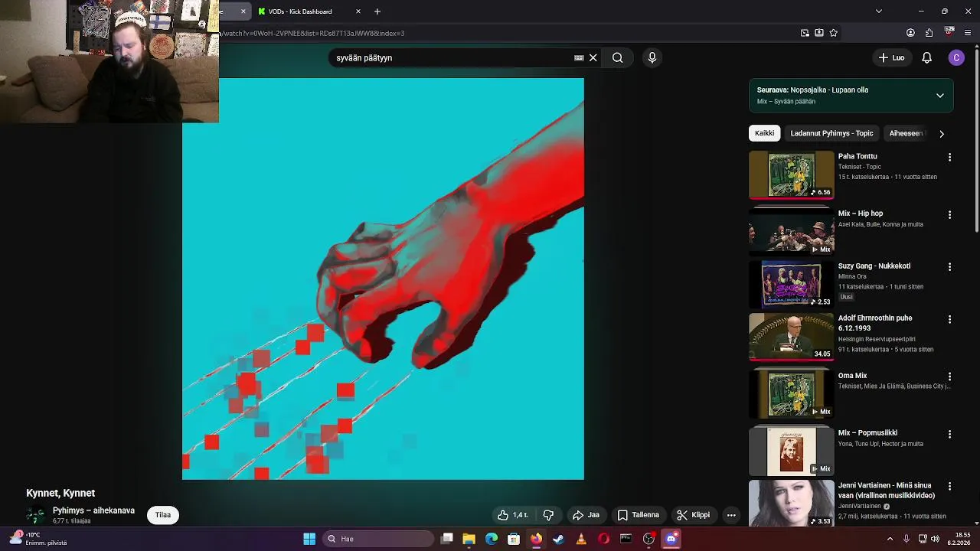Open the Firefox account icon
This screenshot has height=551, width=980.
910,33
